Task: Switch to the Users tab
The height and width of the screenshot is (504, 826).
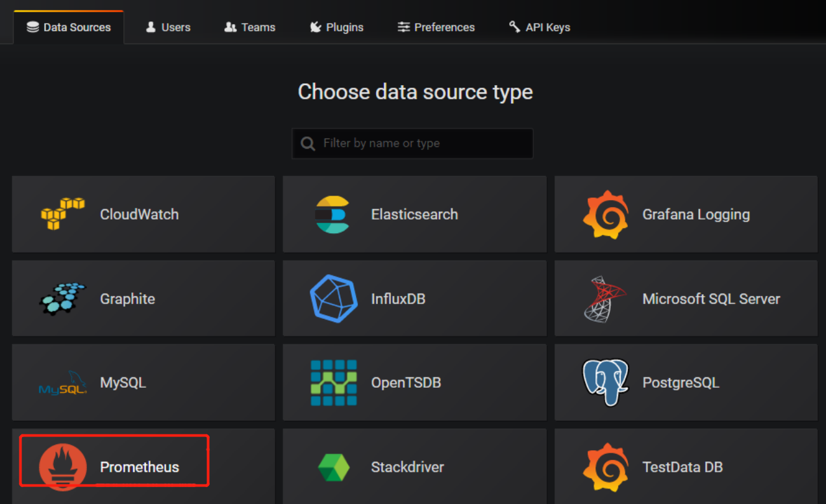Action: (168, 27)
